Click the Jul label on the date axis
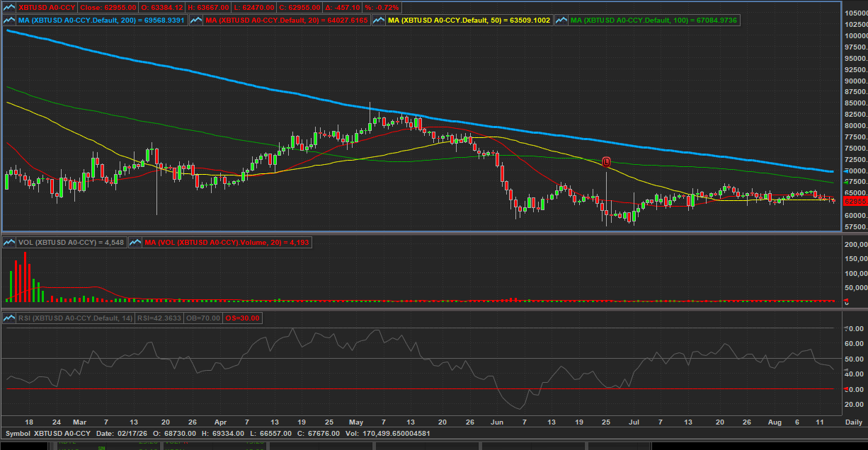868x450 pixels. (x=633, y=422)
